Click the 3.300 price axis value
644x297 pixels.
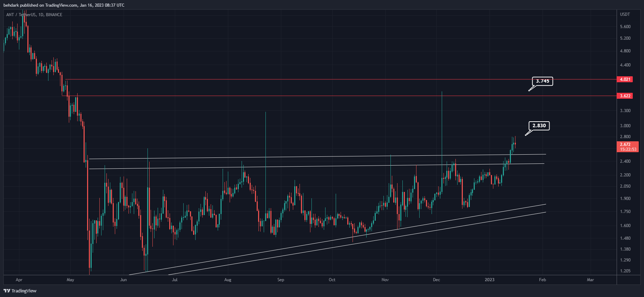[x=625, y=111]
